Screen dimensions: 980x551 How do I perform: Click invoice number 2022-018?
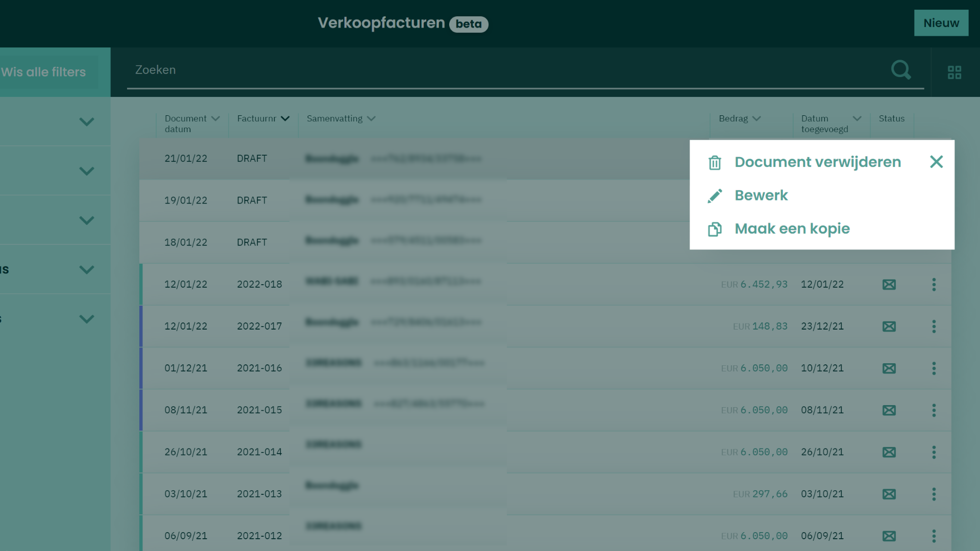[x=259, y=284]
